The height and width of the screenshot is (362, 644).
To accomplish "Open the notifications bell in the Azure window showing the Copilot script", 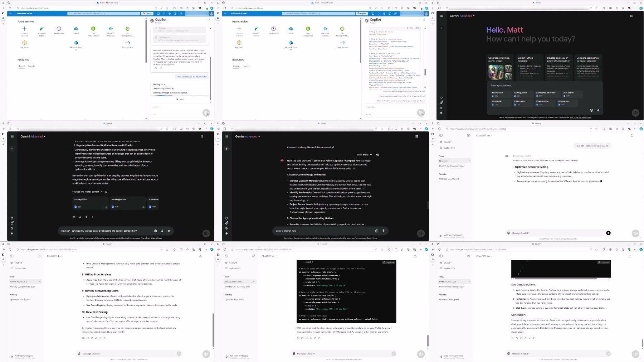I will pos(379,14).
